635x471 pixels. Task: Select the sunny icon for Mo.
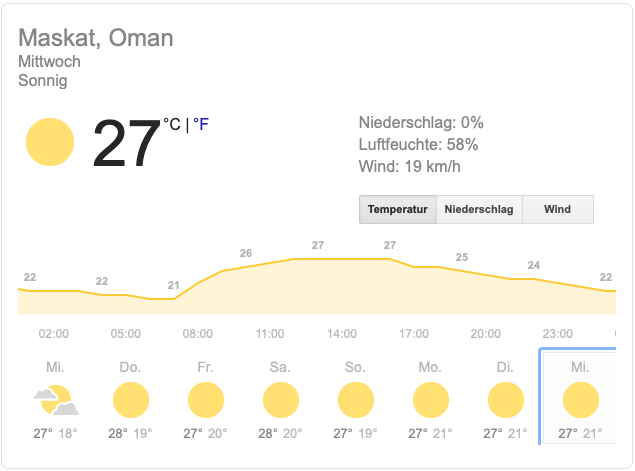pos(431,400)
